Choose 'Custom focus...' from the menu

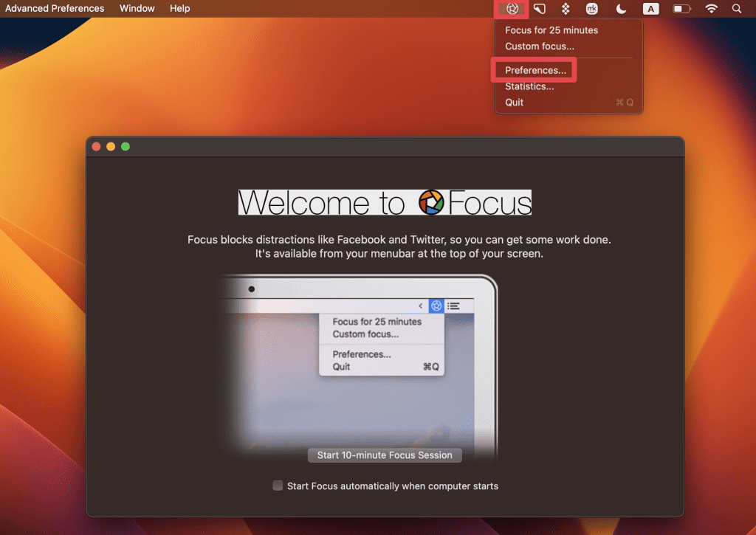coord(540,46)
